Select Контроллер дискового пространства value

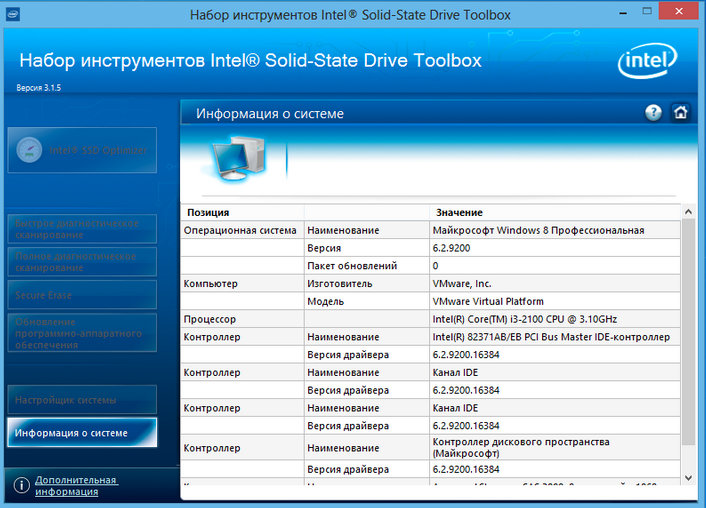click(521, 448)
